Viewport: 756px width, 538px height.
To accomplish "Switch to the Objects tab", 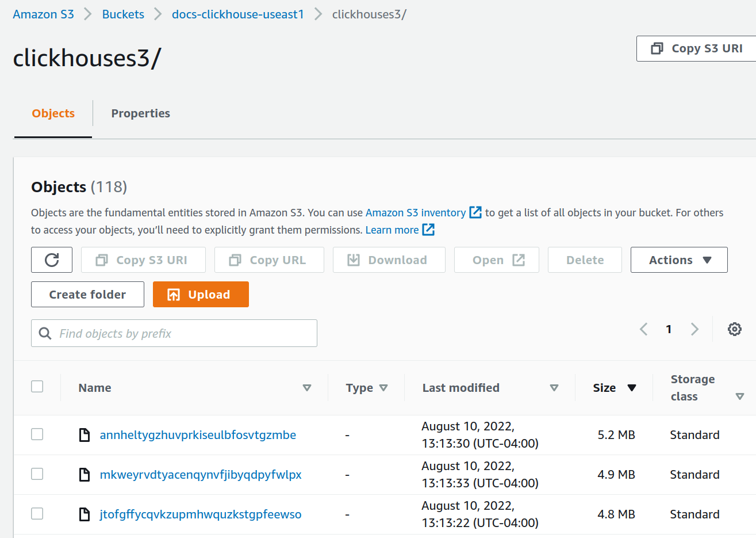I will pos(52,113).
